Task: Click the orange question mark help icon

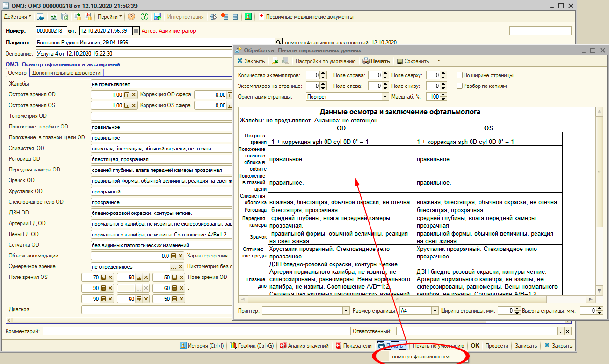Action: pos(131,17)
